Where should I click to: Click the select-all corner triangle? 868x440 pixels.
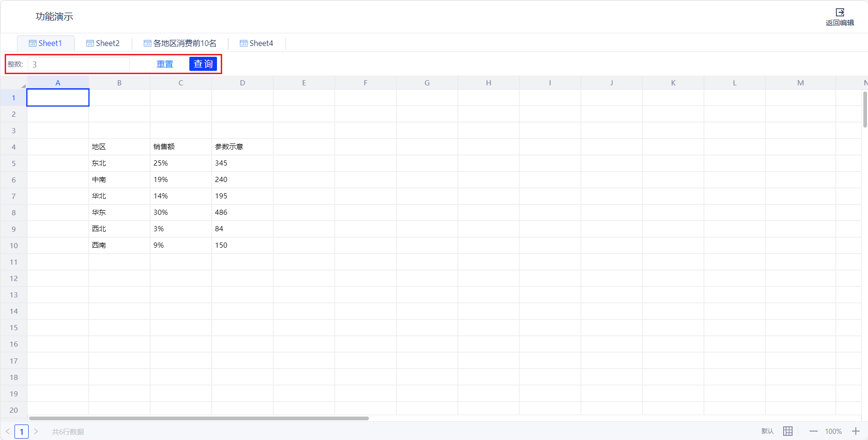[23, 85]
